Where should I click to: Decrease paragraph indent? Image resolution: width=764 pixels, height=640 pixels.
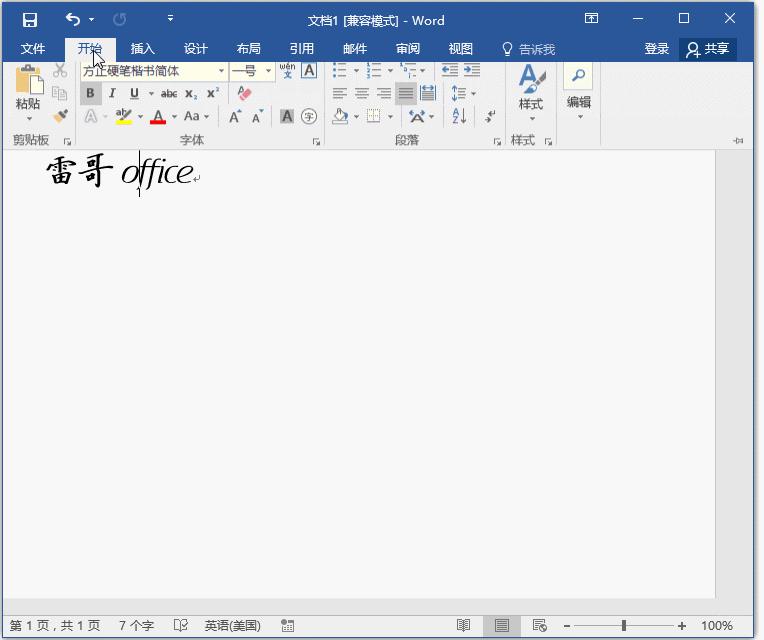pyautogui.click(x=449, y=70)
